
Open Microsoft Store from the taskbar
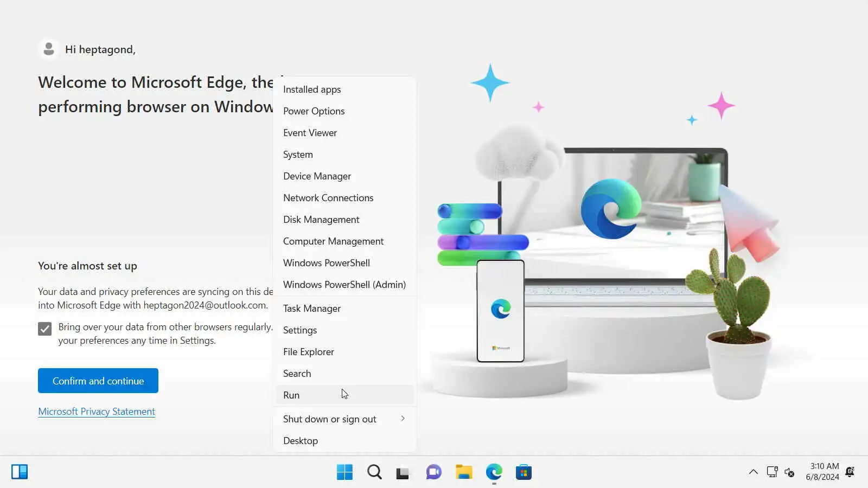524,472
